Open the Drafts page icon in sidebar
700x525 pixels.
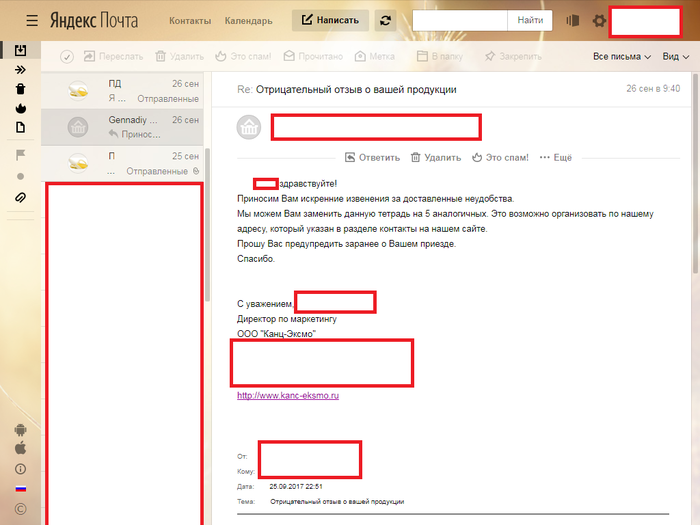tap(21, 127)
